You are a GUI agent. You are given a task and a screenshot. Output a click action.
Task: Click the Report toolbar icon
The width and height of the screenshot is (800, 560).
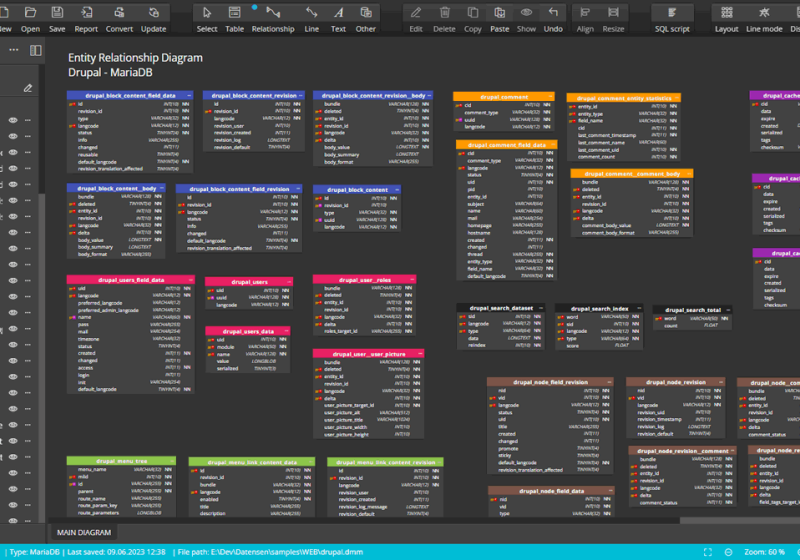(x=86, y=13)
